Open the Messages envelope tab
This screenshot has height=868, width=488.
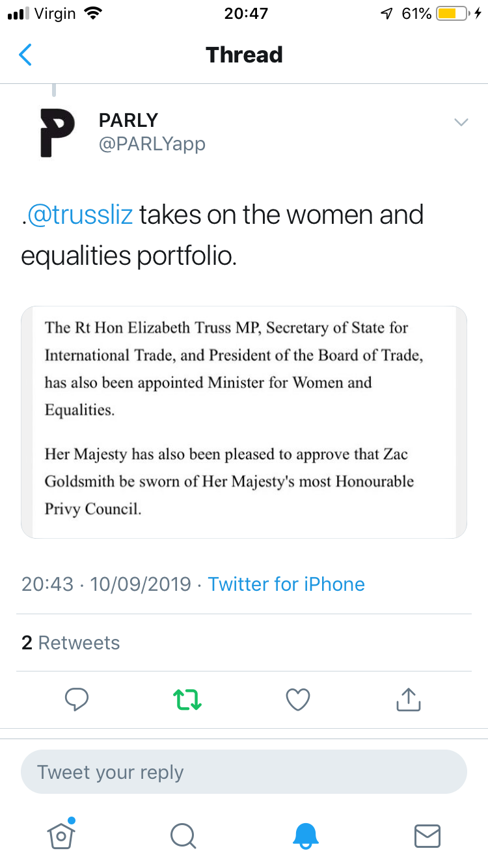pos(427,835)
